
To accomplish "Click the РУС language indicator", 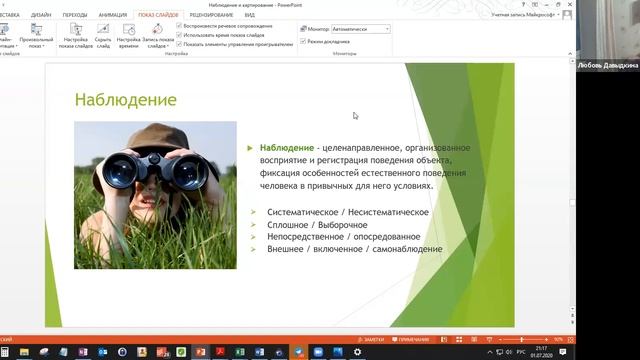I will point(521,352).
